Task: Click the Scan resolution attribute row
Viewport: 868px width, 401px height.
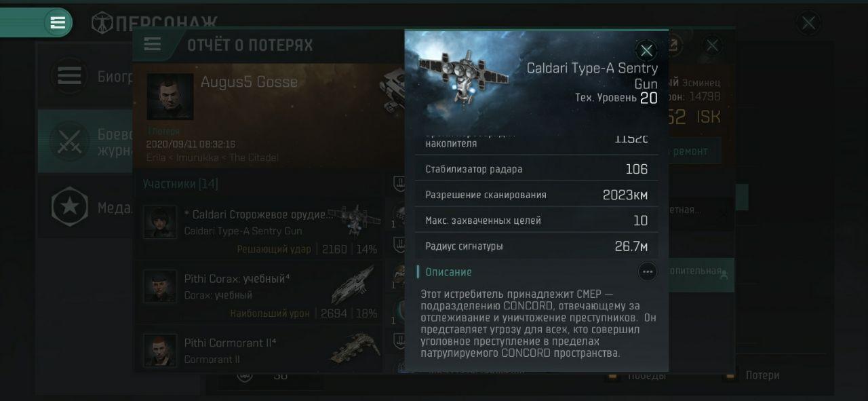Action: coord(536,195)
